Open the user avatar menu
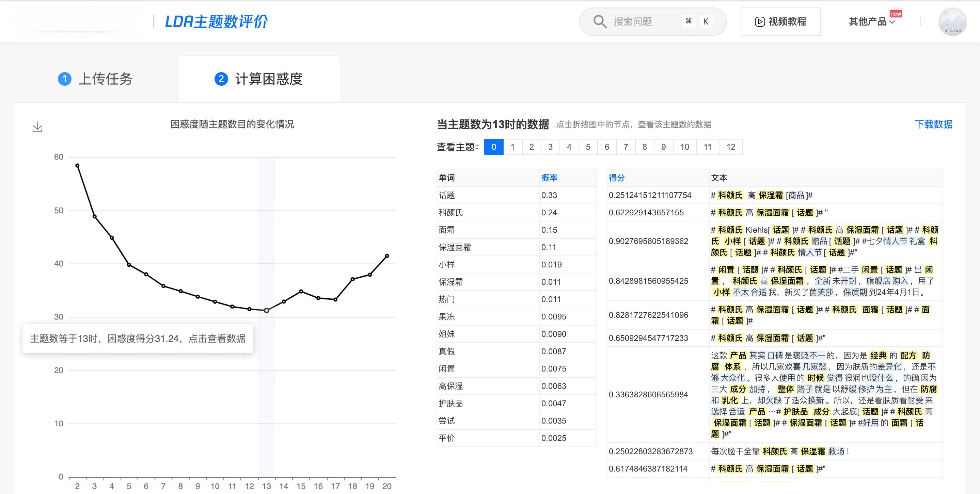The image size is (980, 494). [x=952, y=22]
